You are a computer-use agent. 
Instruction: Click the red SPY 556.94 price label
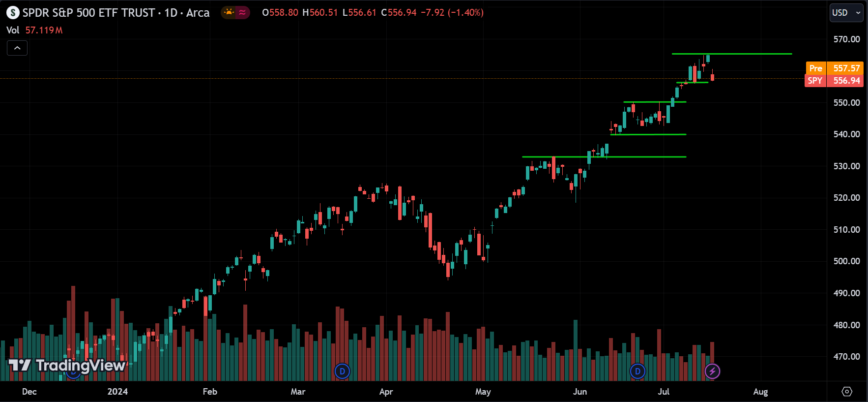point(834,81)
